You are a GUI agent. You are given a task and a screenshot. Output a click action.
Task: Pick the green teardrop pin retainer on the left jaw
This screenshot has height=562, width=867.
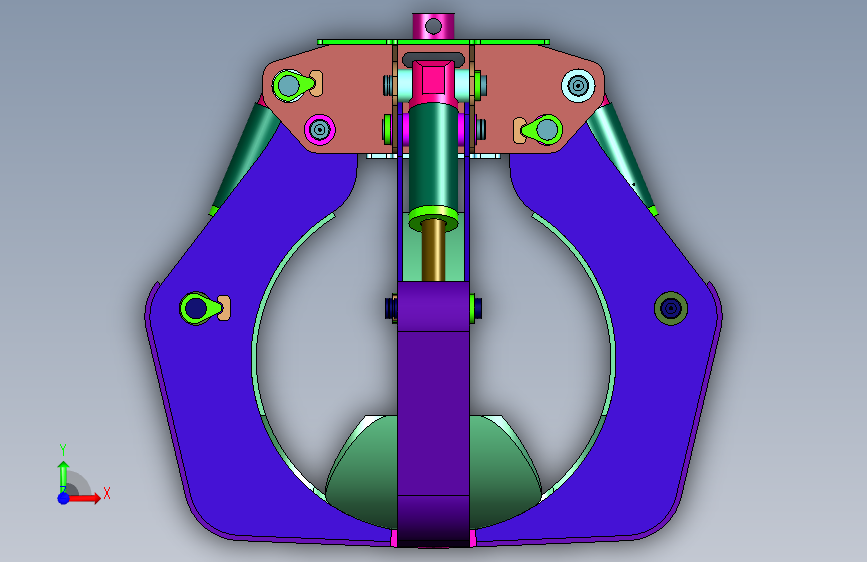coord(199,308)
